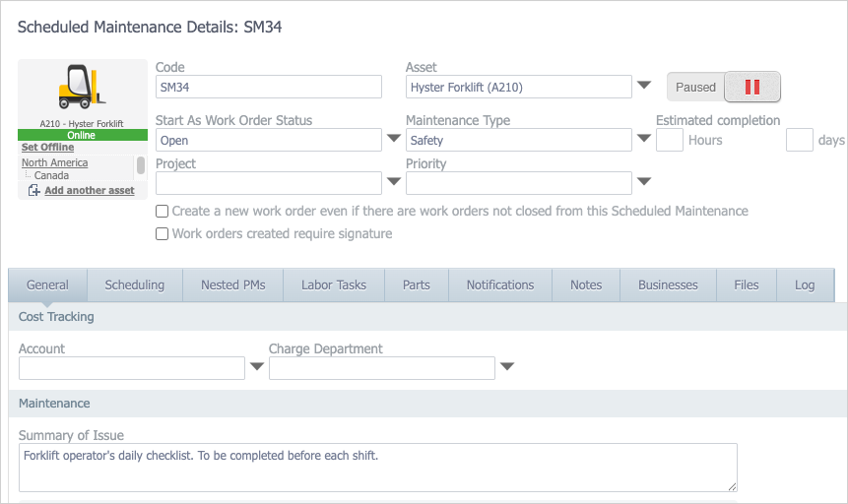
Task: Check work orders require signature box
Action: [163, 234]
